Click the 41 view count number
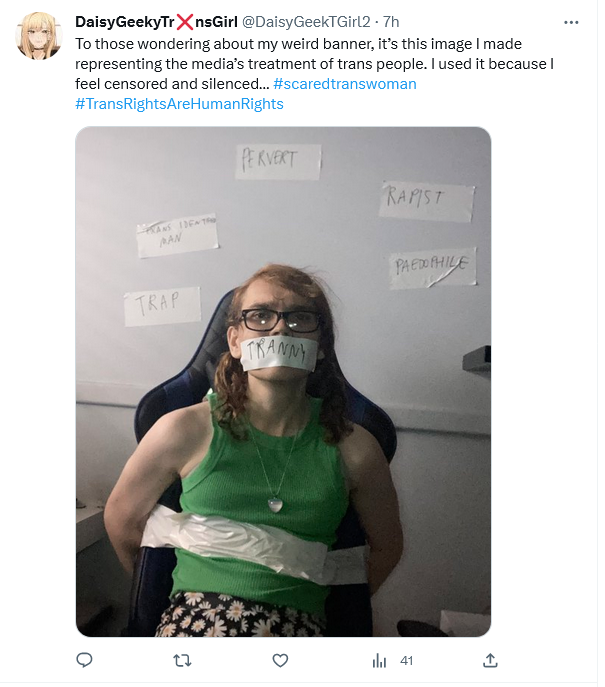 (x=407, y=661)
